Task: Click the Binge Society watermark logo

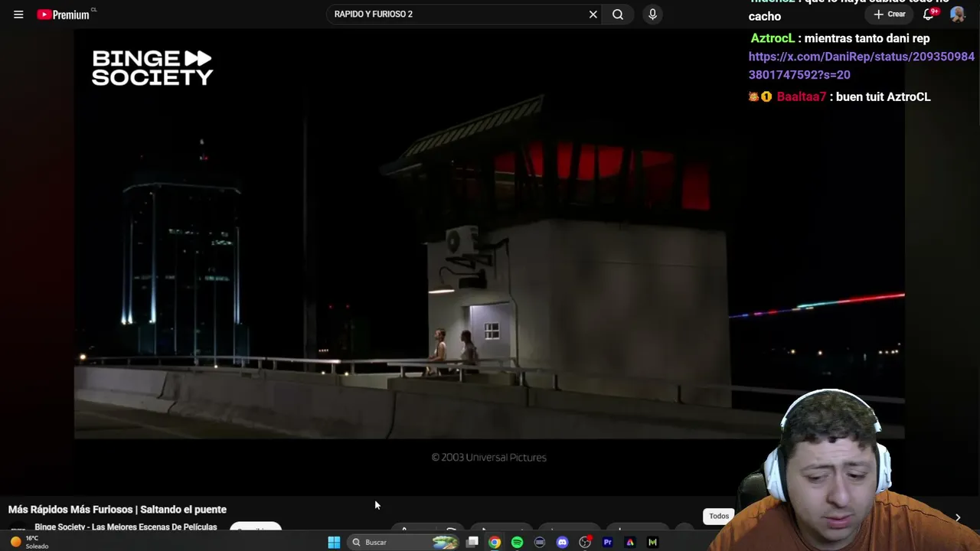Action: coord(152,68)
